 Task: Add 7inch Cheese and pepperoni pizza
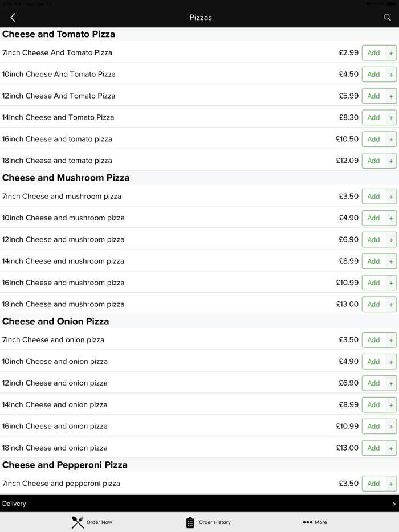click(373, 484)
